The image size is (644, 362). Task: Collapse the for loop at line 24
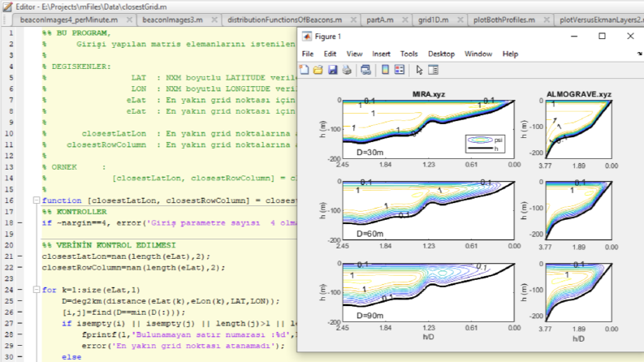(x=37, y=290)
